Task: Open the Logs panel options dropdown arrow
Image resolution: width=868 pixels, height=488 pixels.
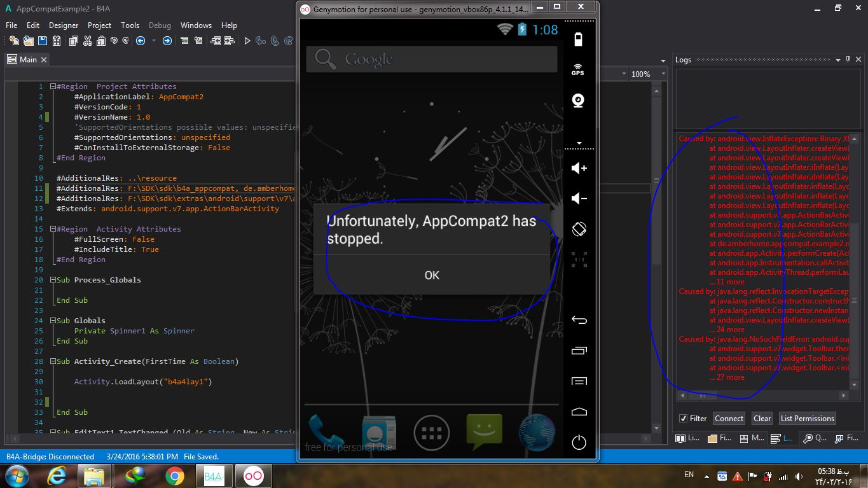Action: (x=839, y=59)
